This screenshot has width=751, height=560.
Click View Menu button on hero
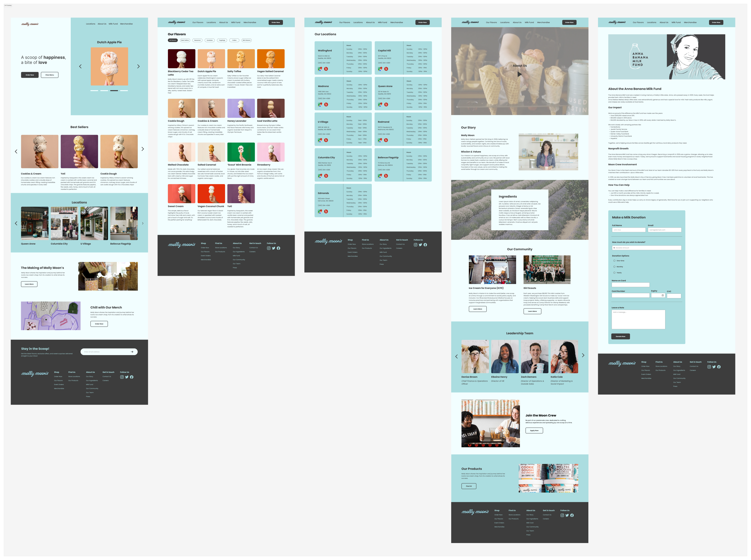pyautogui.click(x=50, y=75)
